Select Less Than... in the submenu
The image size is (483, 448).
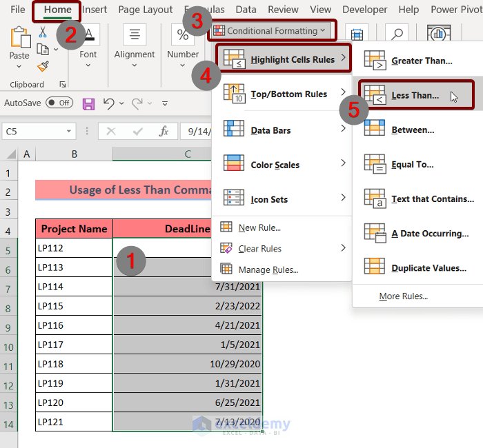click(x=416, y=95)
